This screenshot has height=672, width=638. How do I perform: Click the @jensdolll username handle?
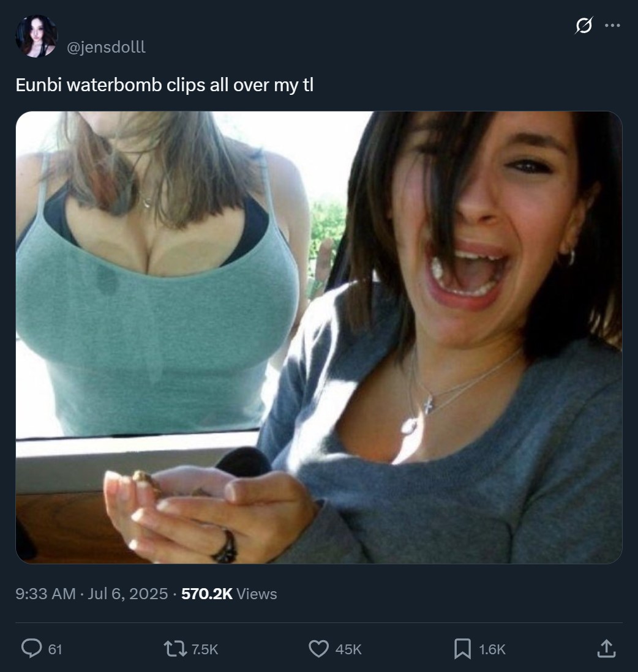click(x=106, y=47)
